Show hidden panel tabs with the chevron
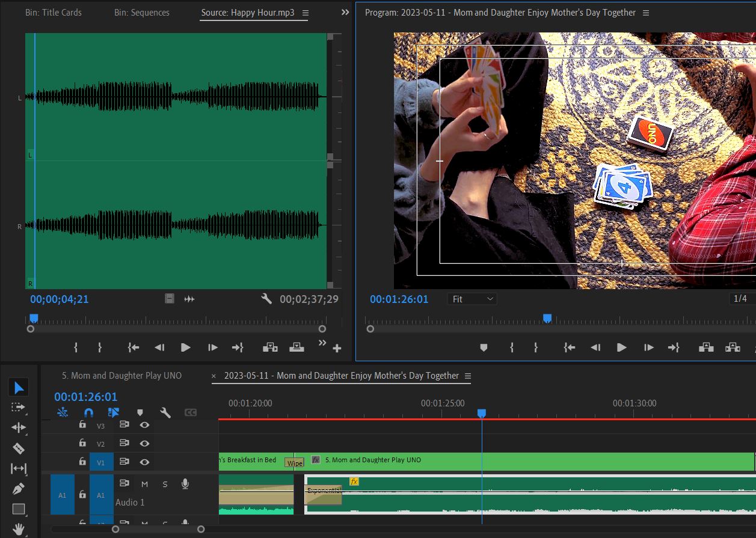This screenshot has height=538, width=756. (x=345, y=12)
